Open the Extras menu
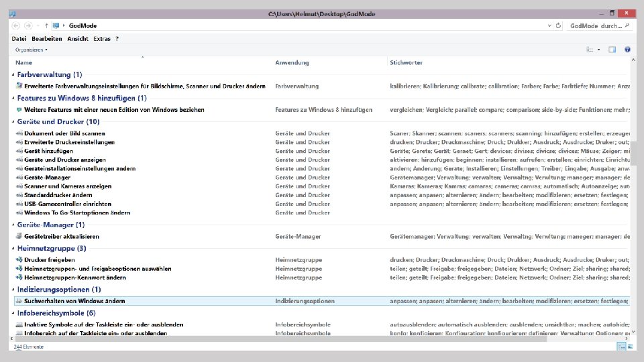This screenshot has height=362, width=644. coord(102,39)
